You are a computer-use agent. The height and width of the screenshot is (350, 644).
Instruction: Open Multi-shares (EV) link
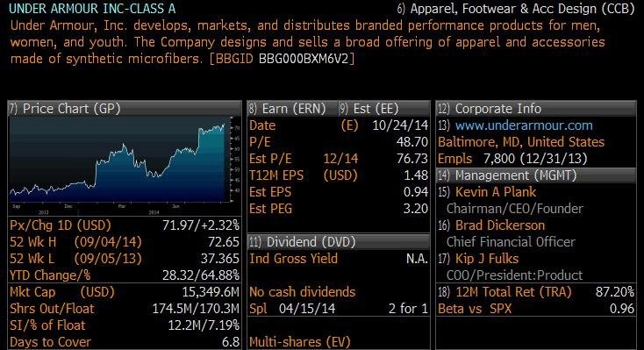(300, 342)
